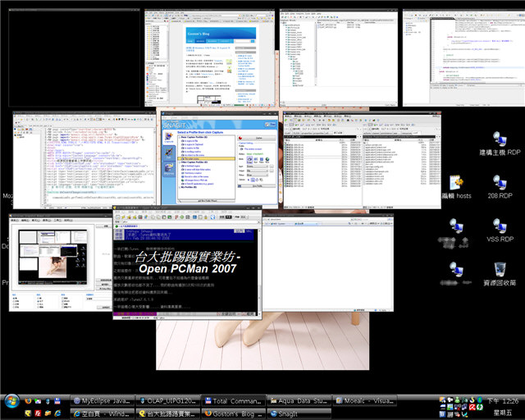
Task: Expand My Profiles group in SnagIt
Action: click(x=179, y=187)
